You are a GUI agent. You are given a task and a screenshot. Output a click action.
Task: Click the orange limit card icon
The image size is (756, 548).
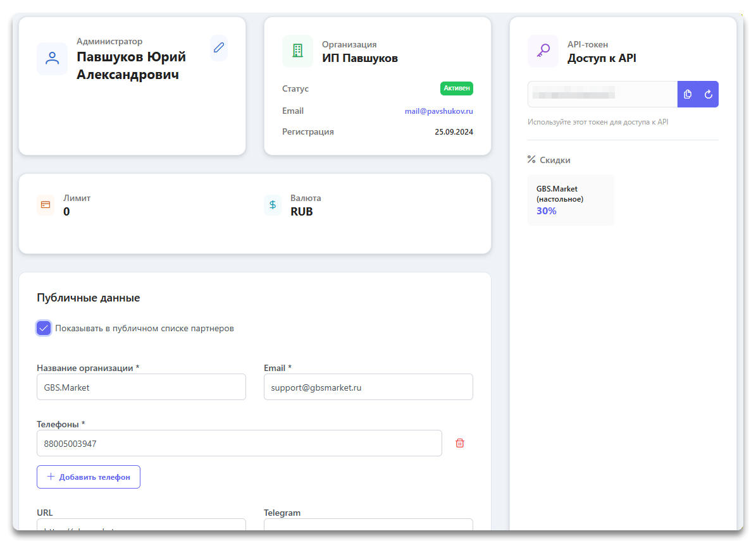click(x=46, y=205)
